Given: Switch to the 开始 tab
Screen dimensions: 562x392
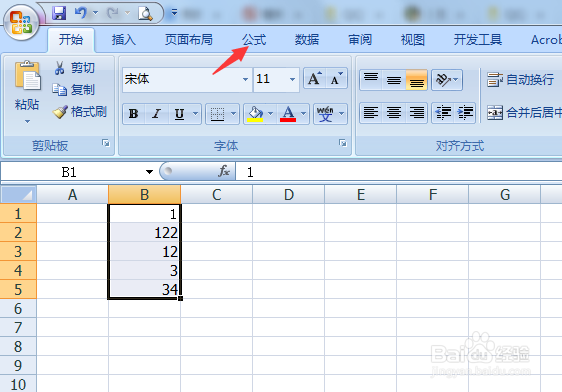Looking at the screenshot, I should coord(71,39).
